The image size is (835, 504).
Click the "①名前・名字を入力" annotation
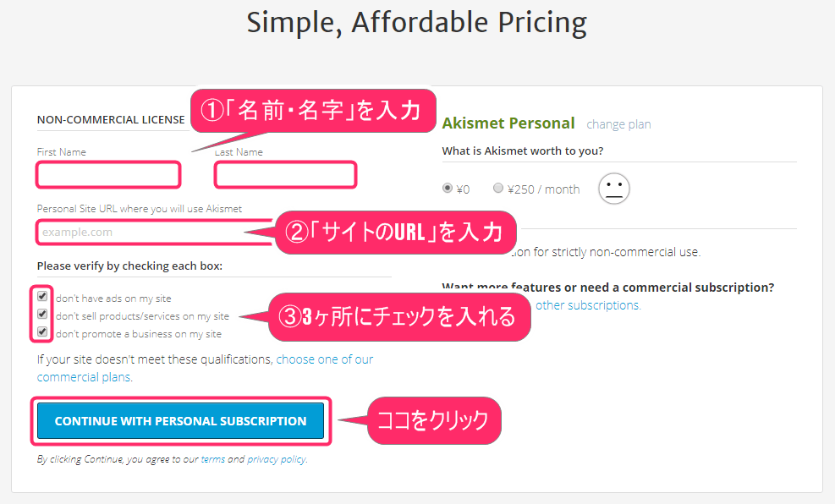(313, 110)
